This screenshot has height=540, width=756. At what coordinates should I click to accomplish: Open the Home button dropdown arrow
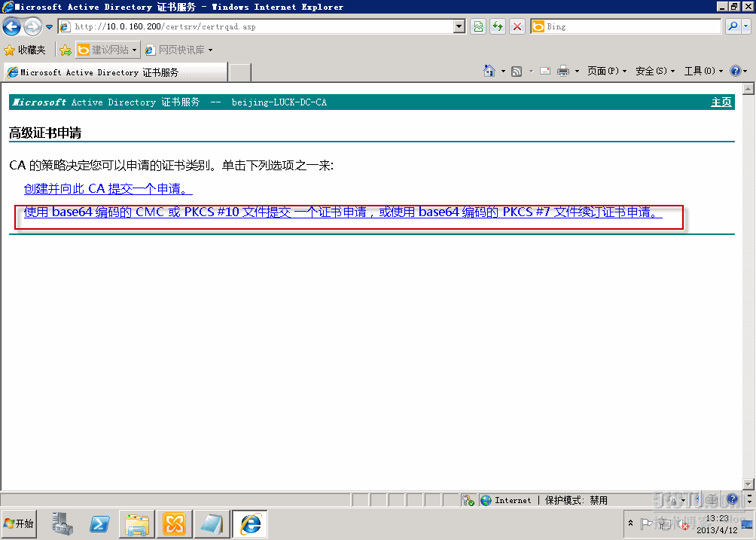(x=503, y=72)
